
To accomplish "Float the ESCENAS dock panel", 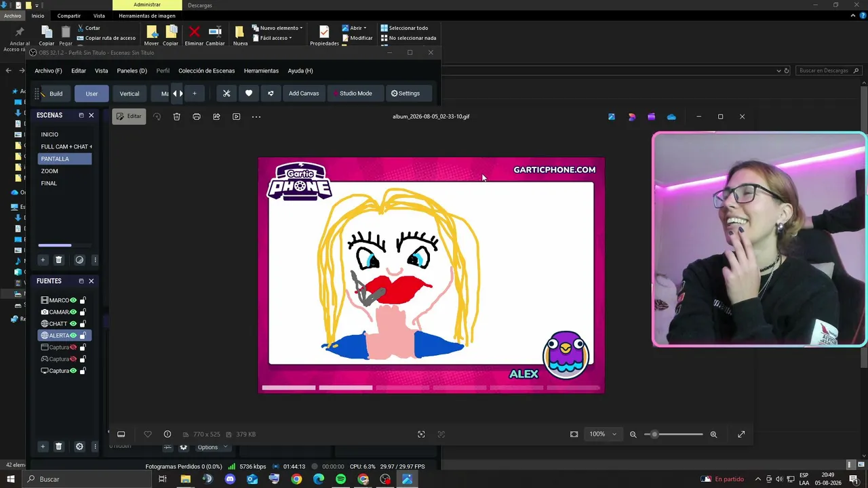I will pyautogui.click(x=81, y=115).
